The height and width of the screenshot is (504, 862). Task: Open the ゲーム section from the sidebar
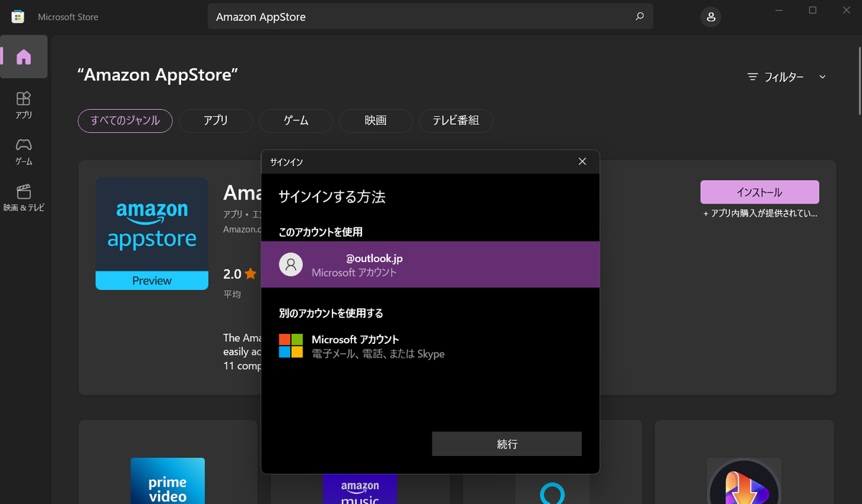(24, 151)
